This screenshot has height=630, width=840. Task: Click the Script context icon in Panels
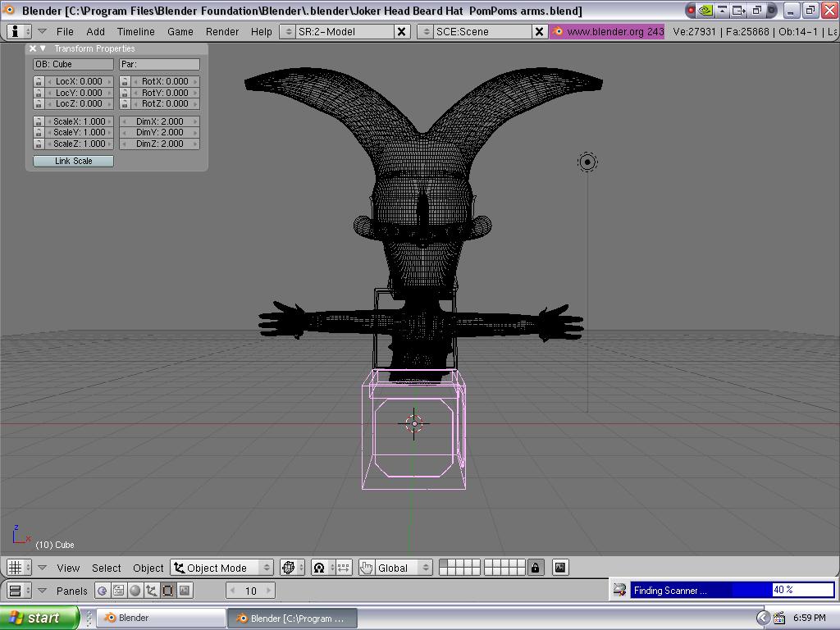point(118,591)
